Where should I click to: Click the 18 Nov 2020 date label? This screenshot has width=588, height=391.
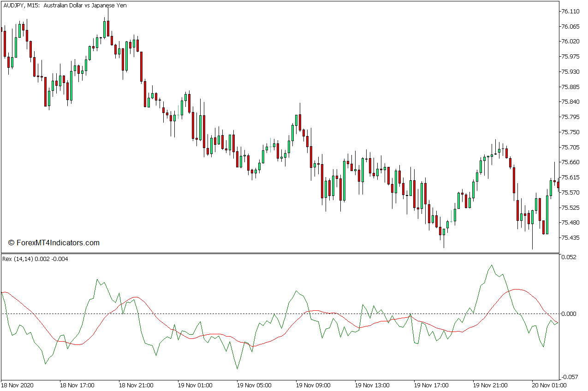coord(18,385)
